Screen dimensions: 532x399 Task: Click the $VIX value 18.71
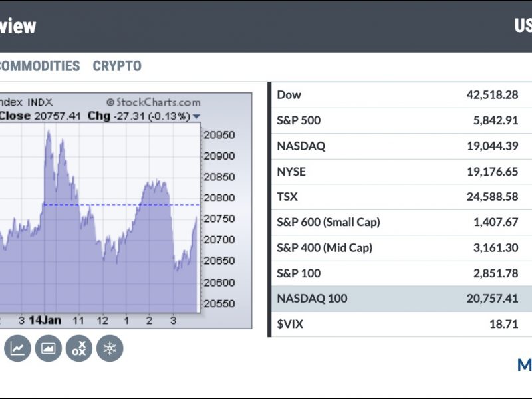(504, 324)
